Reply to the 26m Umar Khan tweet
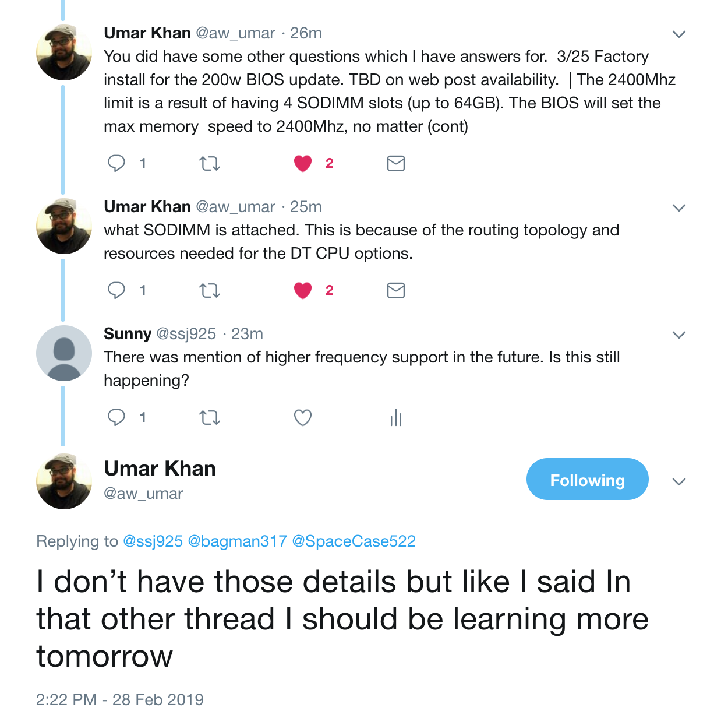The image size is (728, 725). pos(116,163)
